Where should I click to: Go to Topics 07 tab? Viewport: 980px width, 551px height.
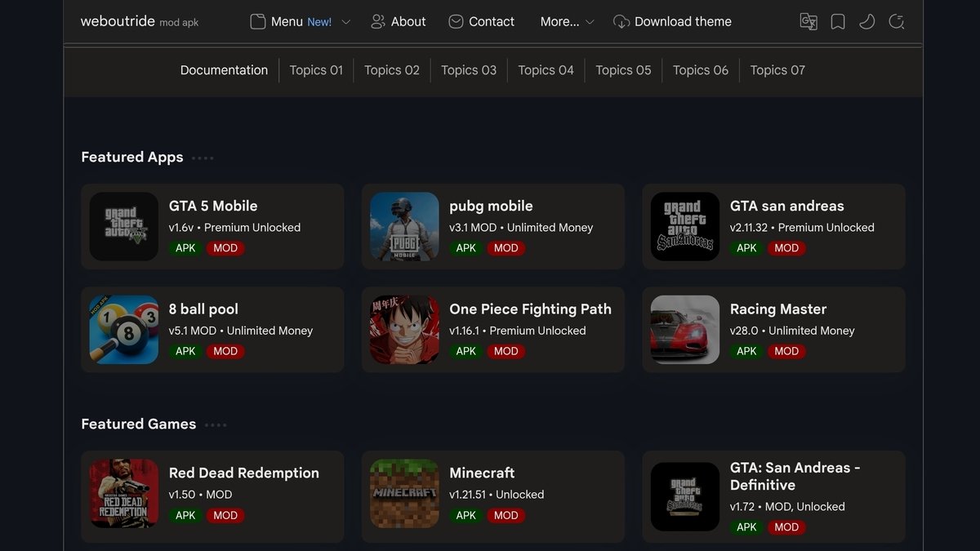click(x=777, y=70)
